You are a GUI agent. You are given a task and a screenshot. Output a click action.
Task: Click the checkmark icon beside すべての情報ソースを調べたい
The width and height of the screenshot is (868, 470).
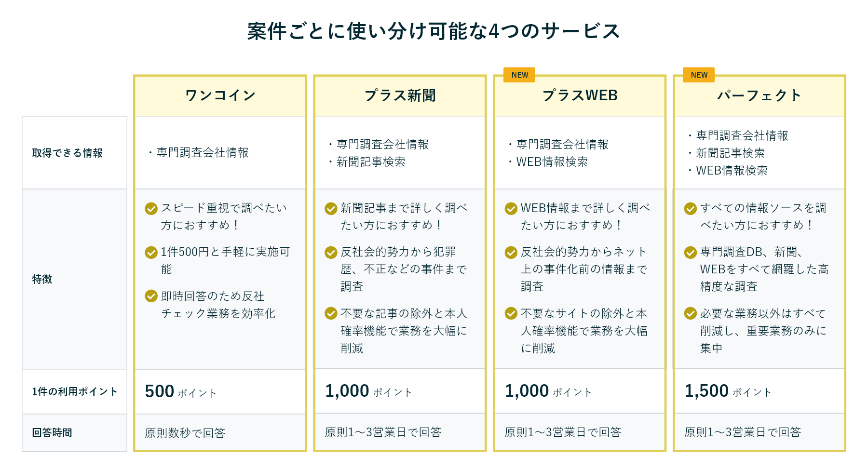(x=691, y=208)
